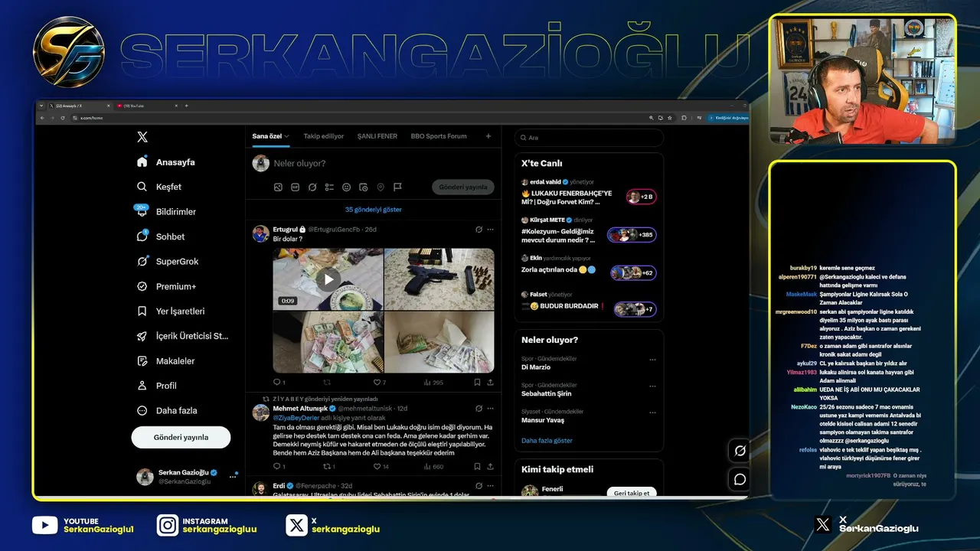
Task: Open Grok actions on Ertugrul's post
Action: click(479, 230)
